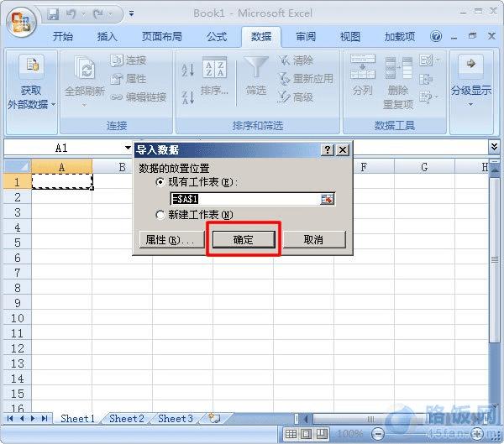Viewport: 504px width, 444px height.
Task: Open what-if analysis dropdown icon
Action: [429, 97]
